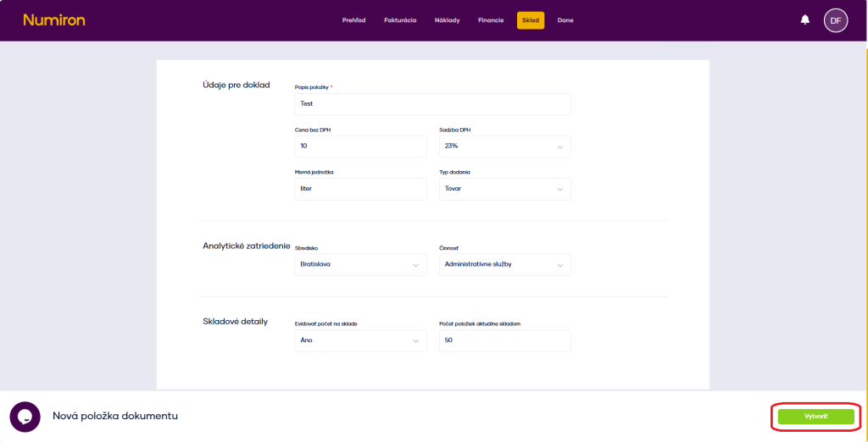Expand the Stredisko dropdown

[x=360, y=264]
